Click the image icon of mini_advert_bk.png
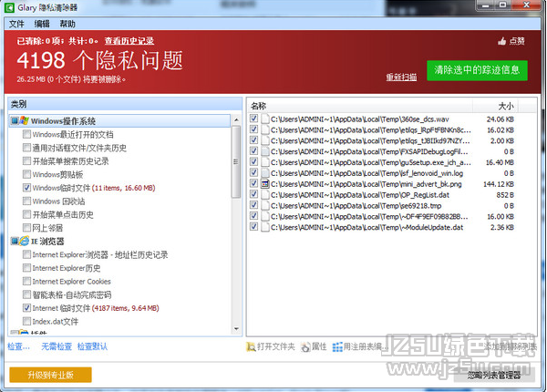 [265, 184]
